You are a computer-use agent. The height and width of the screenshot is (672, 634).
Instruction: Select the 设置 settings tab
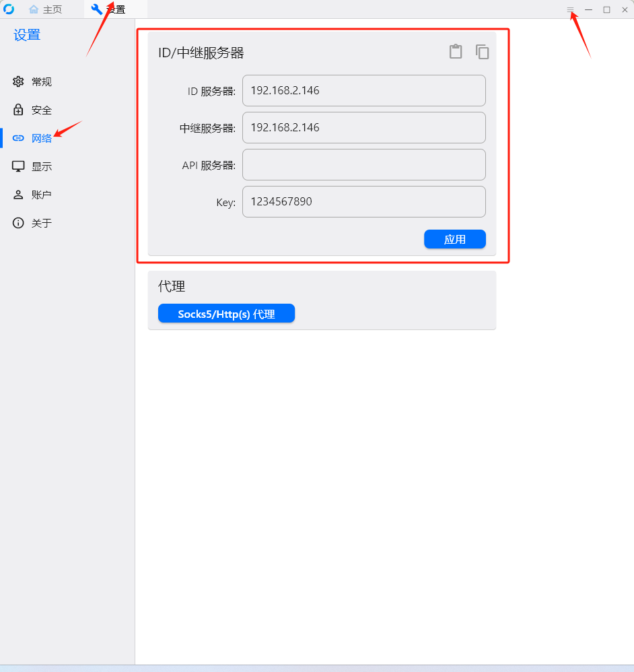tap(116, 9)
